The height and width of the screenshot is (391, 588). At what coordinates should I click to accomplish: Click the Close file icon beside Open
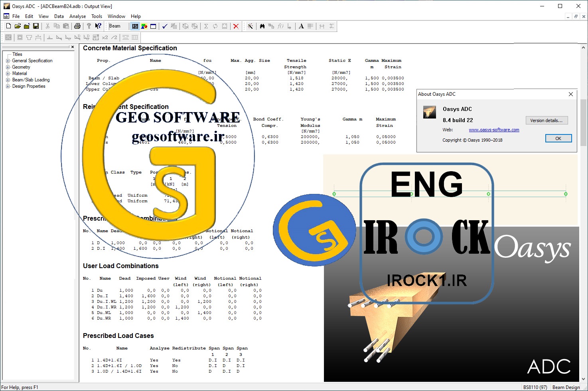pyautogui.click(x=27, y=26)
